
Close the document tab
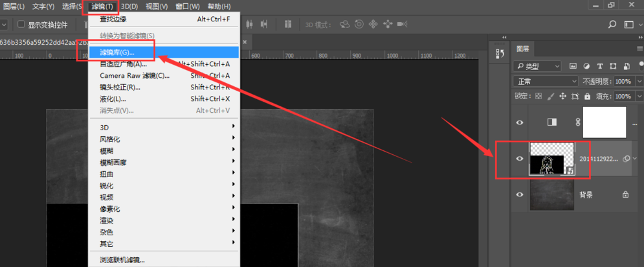245,42
